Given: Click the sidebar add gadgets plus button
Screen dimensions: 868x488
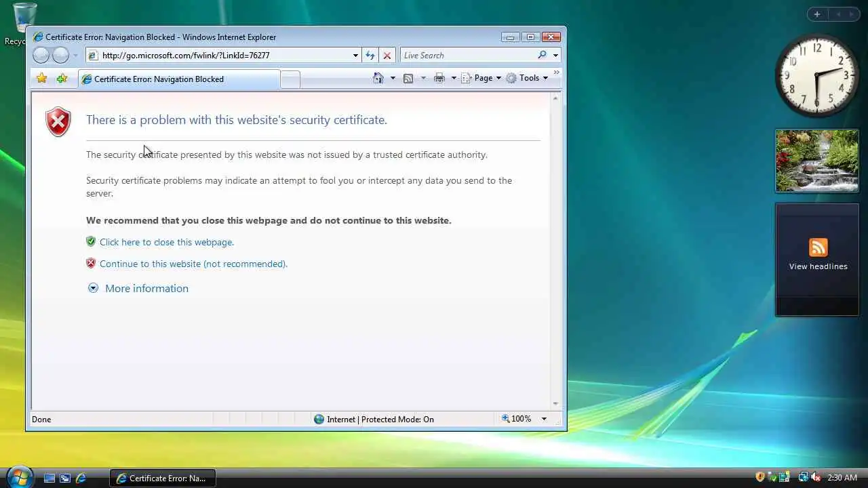Looking at the screenshot, I should 817,14.
